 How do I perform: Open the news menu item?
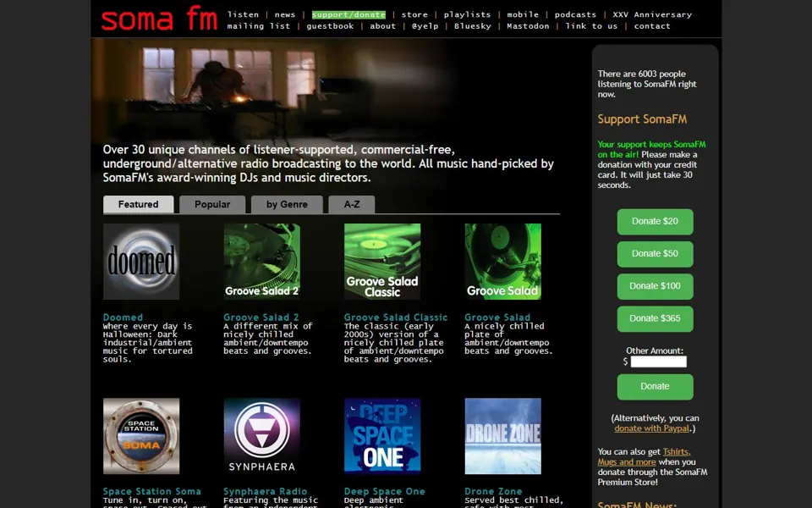285,14
